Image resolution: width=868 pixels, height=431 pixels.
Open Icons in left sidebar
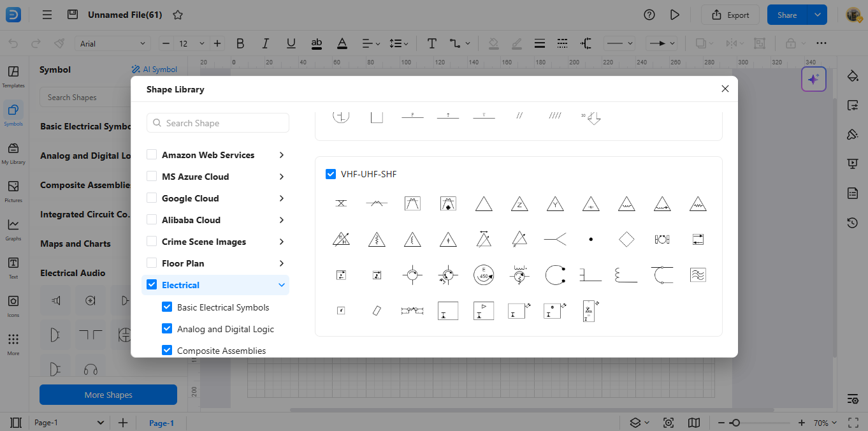(x=13, y=306)
